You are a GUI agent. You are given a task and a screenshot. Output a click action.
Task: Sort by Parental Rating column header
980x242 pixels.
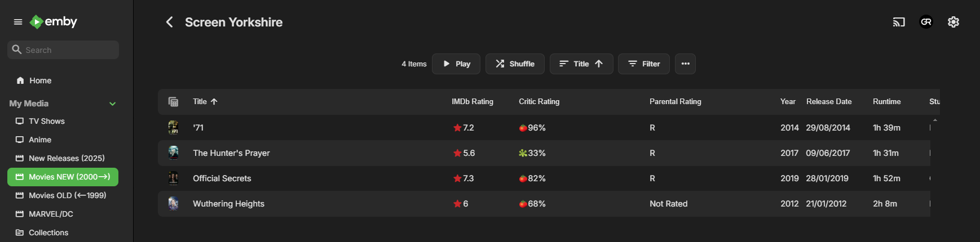(676, 102)
